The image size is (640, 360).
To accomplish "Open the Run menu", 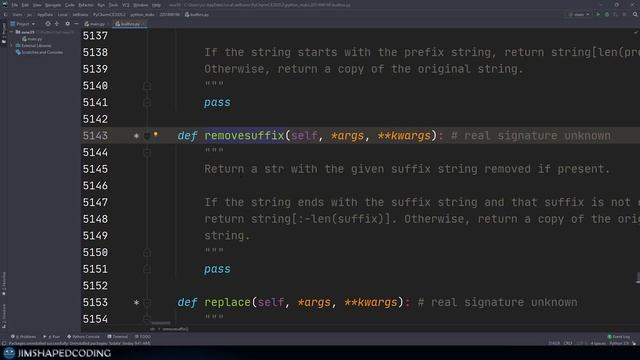I will (101, 5).
